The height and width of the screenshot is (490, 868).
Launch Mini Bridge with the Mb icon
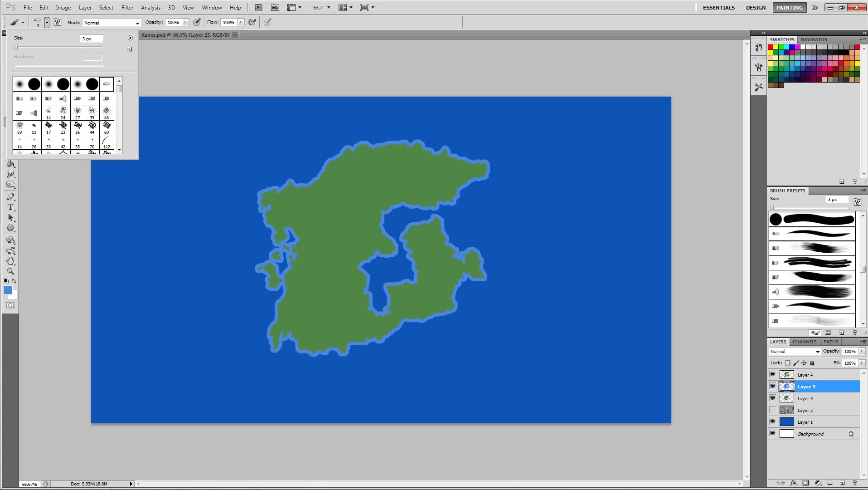275,8
